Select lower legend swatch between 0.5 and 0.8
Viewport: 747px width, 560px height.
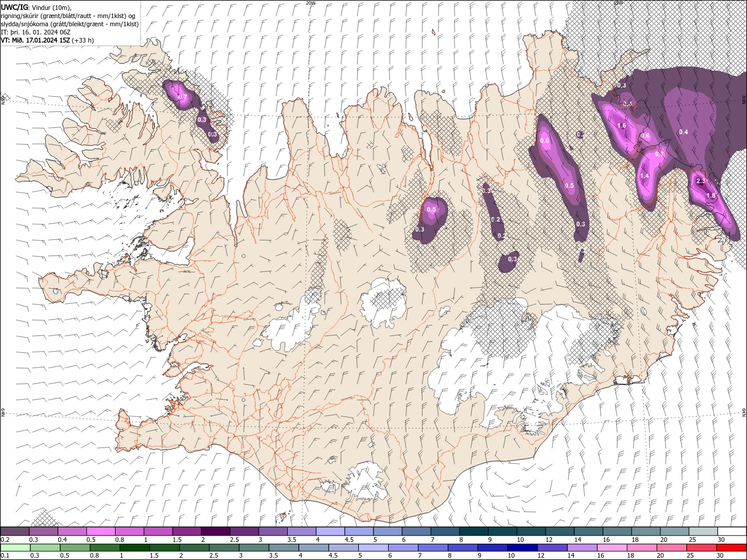75,548
